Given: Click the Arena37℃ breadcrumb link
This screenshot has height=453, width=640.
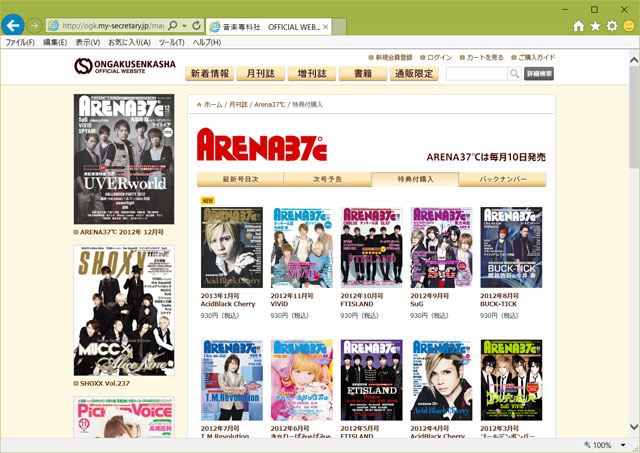Looking at the screenshot, I should tap(270, 104).
